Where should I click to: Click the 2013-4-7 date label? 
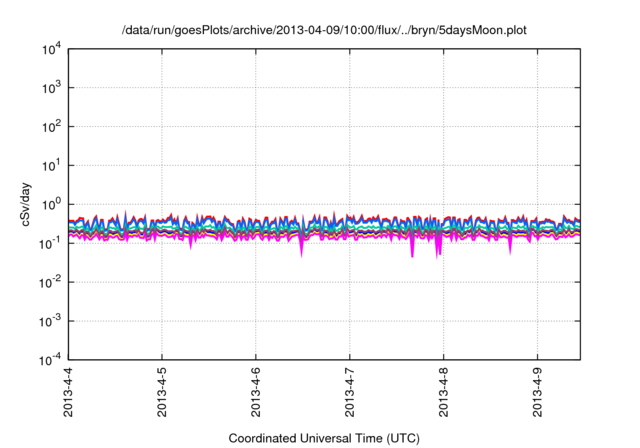pos(350,392)
